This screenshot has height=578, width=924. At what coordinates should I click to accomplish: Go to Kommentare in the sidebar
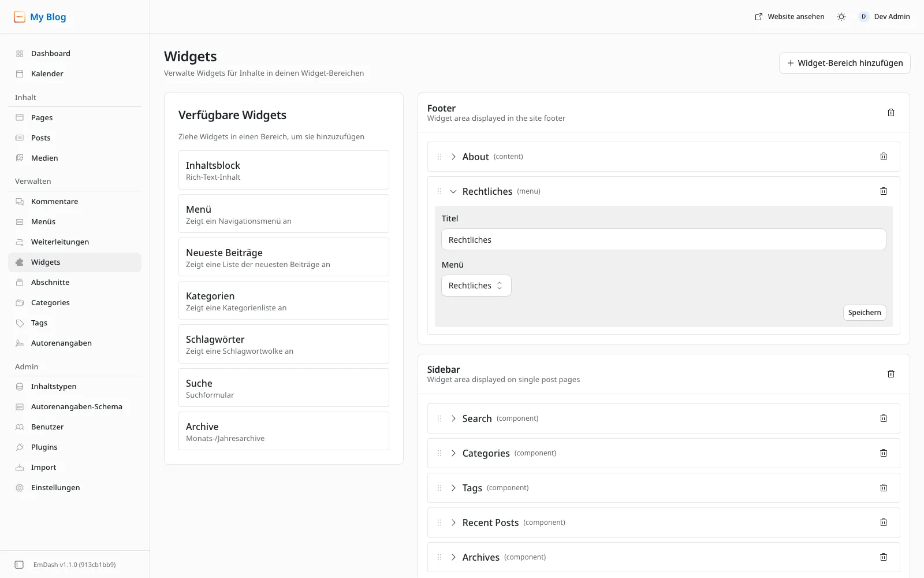[x=75, y=202]
